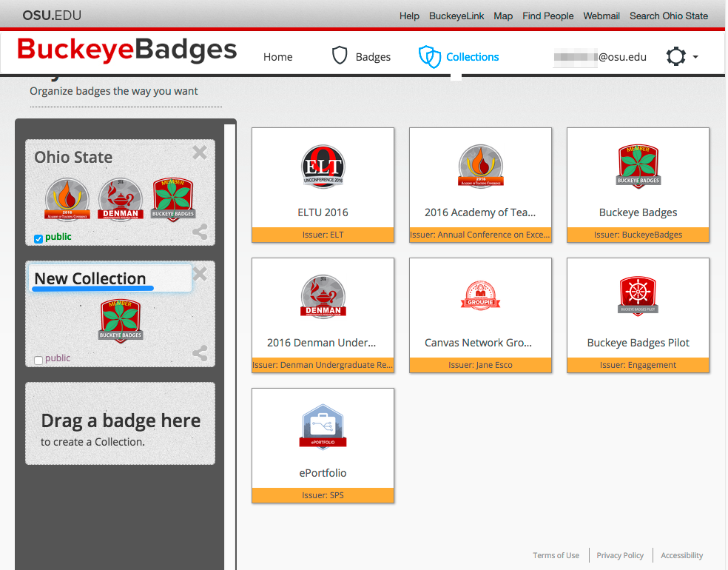Click the '2016 Academy of Tea...' title
The image size is (728, 570).
(x=480, y=212)
